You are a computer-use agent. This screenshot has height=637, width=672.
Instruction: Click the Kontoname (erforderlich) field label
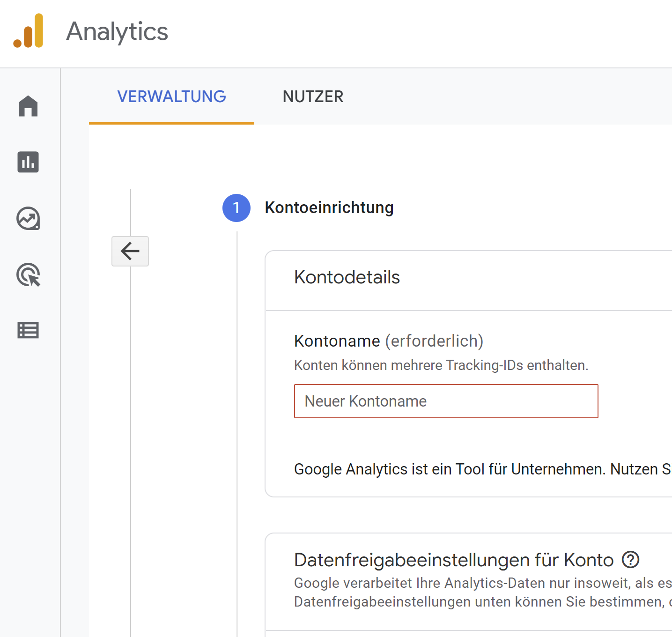[x=388, y=341]
